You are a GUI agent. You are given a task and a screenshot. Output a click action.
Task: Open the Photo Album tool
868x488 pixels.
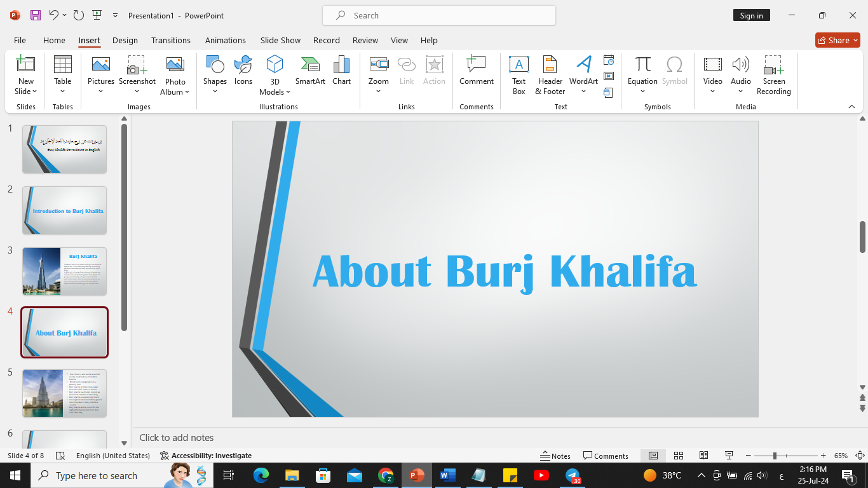pyautogui.click(x=175, y=75)
